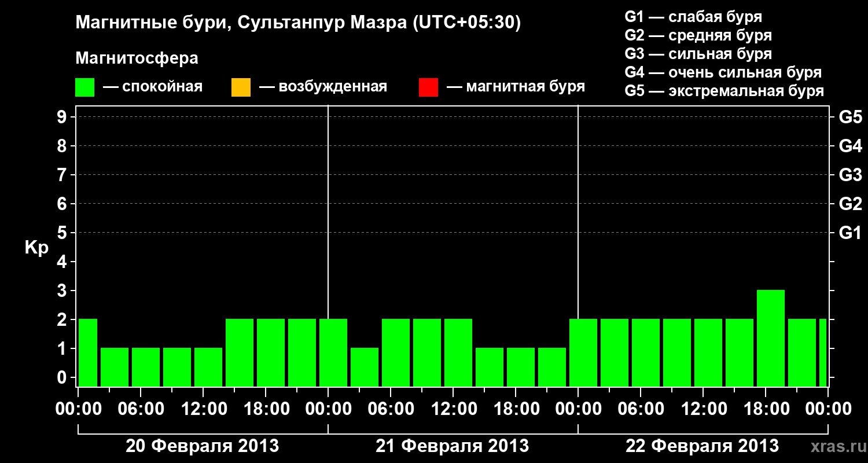This screenshot has height=463, width=868.
Task: Click the G5 marker on the right axis
Action: click(x=851, y=117)
